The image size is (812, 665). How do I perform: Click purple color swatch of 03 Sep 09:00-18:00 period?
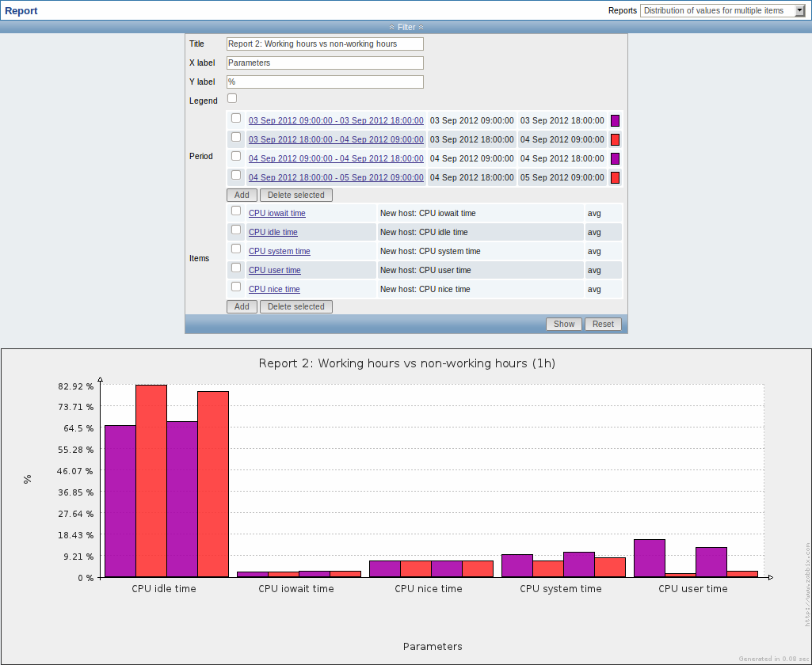click(x=616, y=120)
